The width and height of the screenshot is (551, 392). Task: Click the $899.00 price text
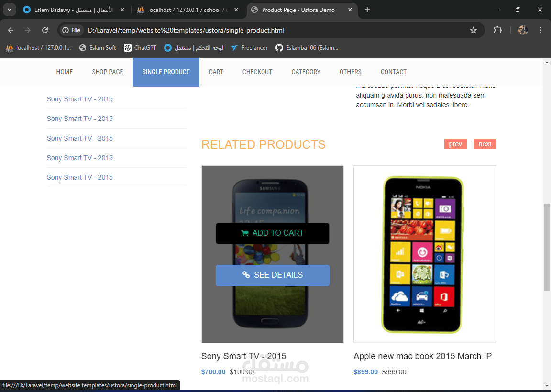tap(366, 372)
